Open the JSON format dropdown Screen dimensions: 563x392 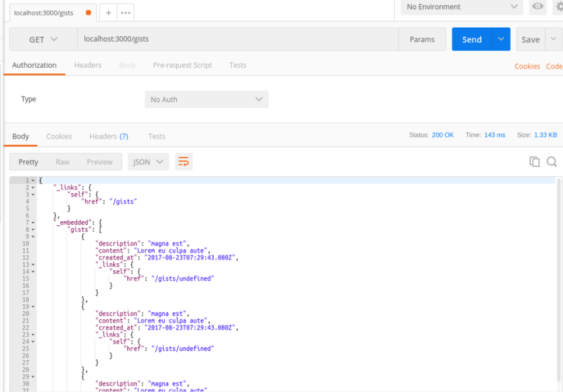tap(148, 161)
